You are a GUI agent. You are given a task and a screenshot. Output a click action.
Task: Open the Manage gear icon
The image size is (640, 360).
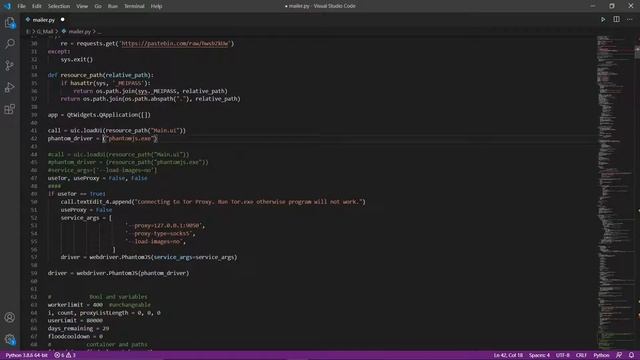coord(10,339)
